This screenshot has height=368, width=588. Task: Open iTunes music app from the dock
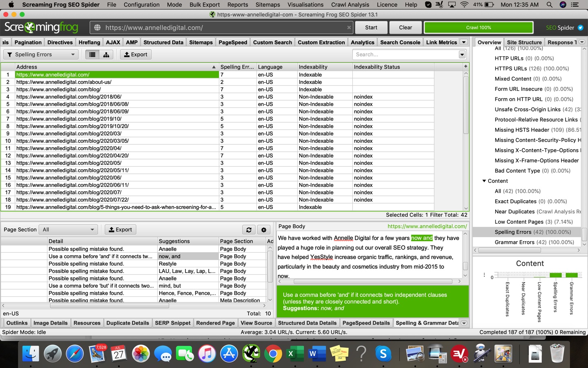[x=207, y=354]
